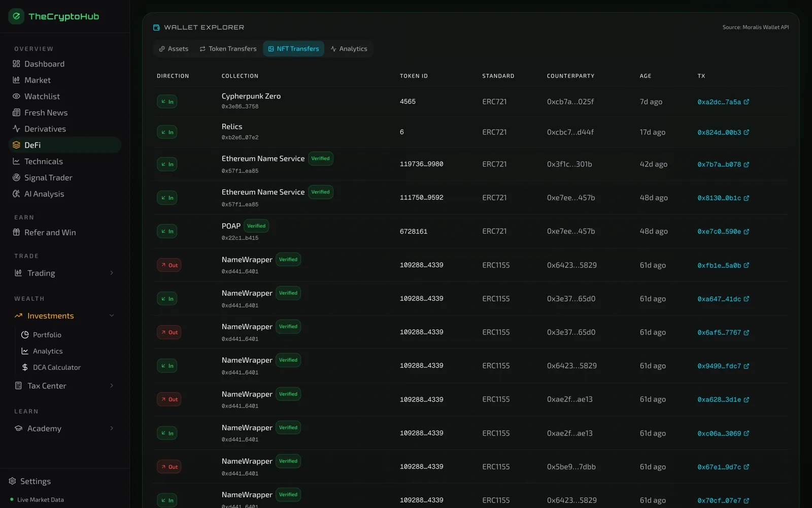This screenshot has height=508, width=812.
Task: Select the NFT Transfers tab
Action: tap(293, 49)
